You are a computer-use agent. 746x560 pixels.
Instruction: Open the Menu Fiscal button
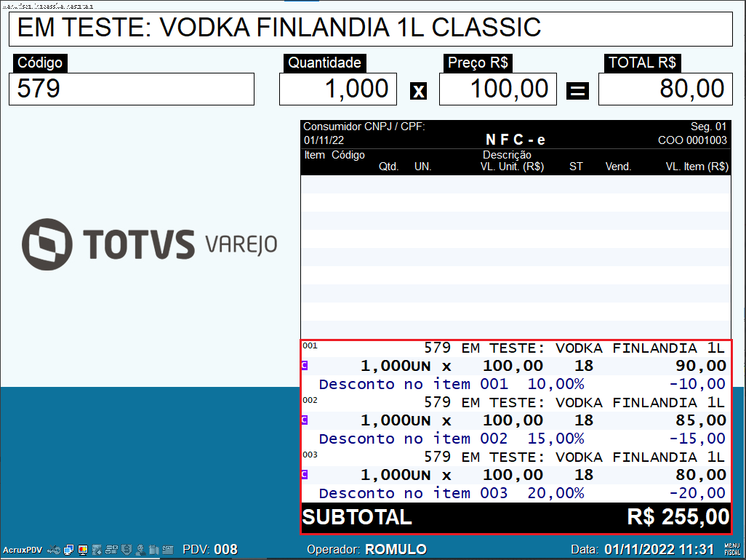pyautogui.click(x=732, y=550)
